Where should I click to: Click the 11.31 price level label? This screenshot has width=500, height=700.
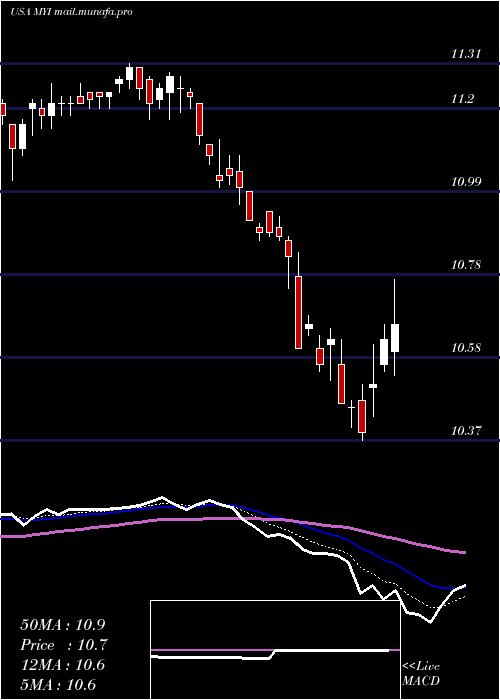pos(466,54)
